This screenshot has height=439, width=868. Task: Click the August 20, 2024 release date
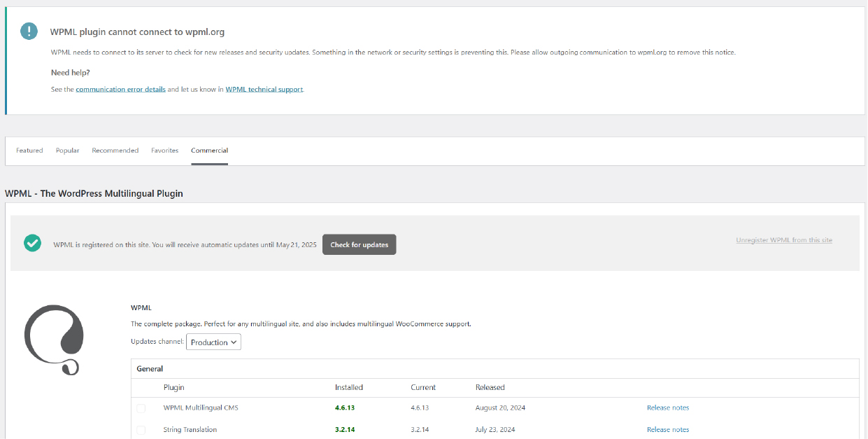(501, 407)
